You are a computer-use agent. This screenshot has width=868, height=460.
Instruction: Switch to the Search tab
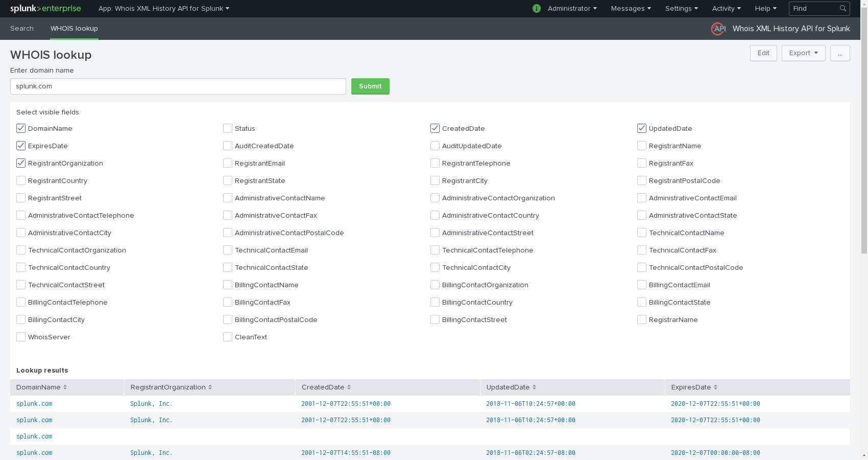point(22,29)
